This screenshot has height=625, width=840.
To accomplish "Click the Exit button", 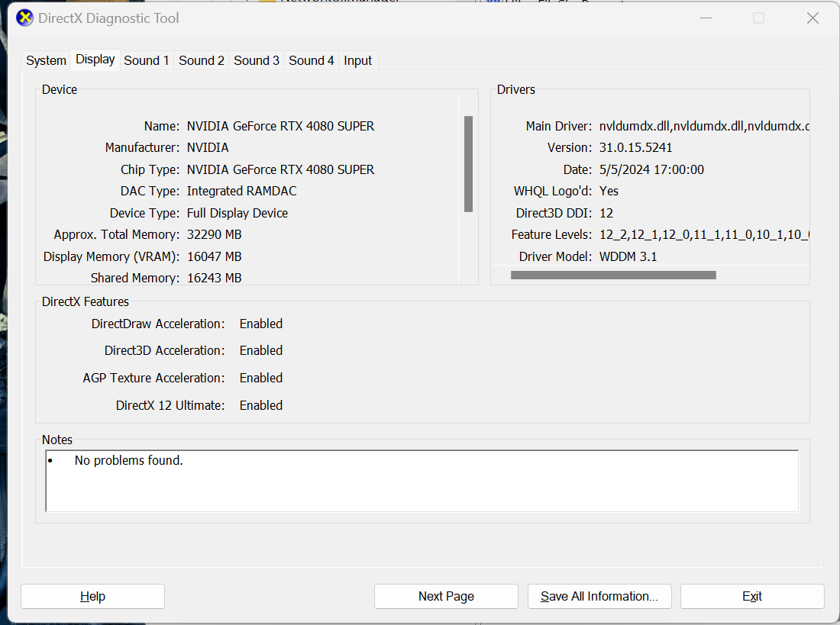I will pos(752,596).
